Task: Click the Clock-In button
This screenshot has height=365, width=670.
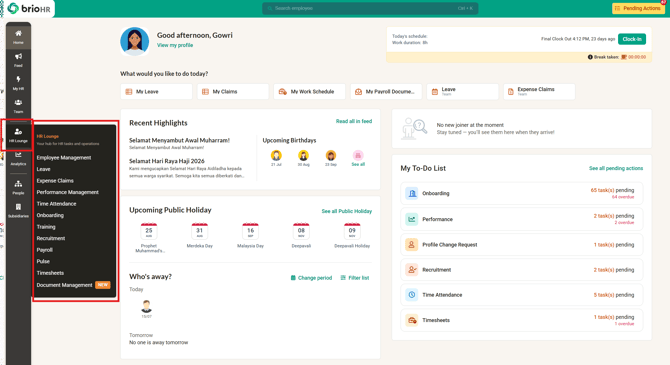Action: click(x=632, y=39)
